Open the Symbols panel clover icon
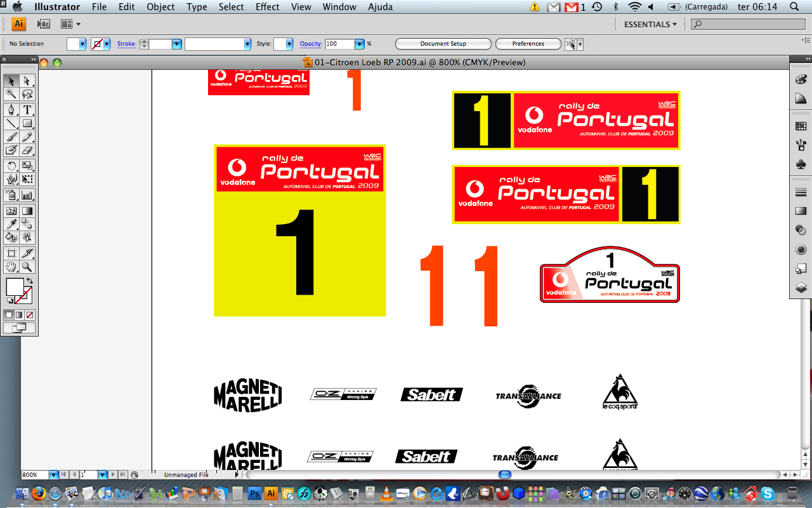Screen dimensions: 812x508 tap(801, 164)
